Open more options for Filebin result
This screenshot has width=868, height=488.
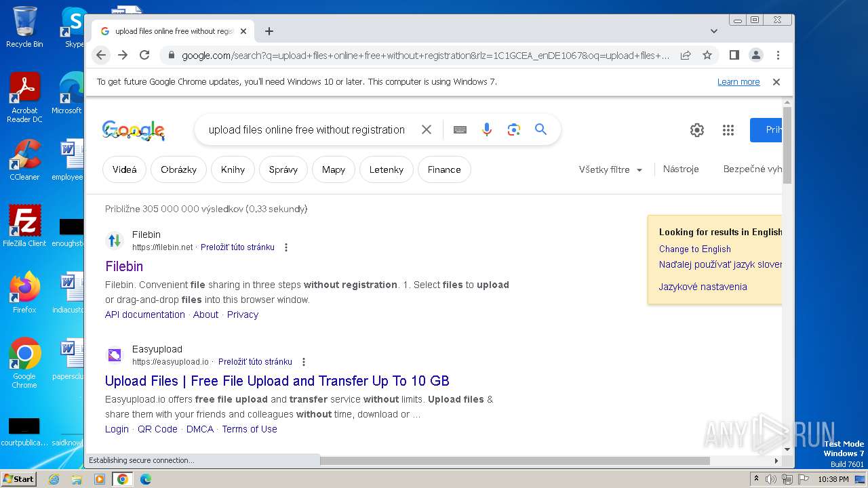pyautogui.click(x=286, y=247)
